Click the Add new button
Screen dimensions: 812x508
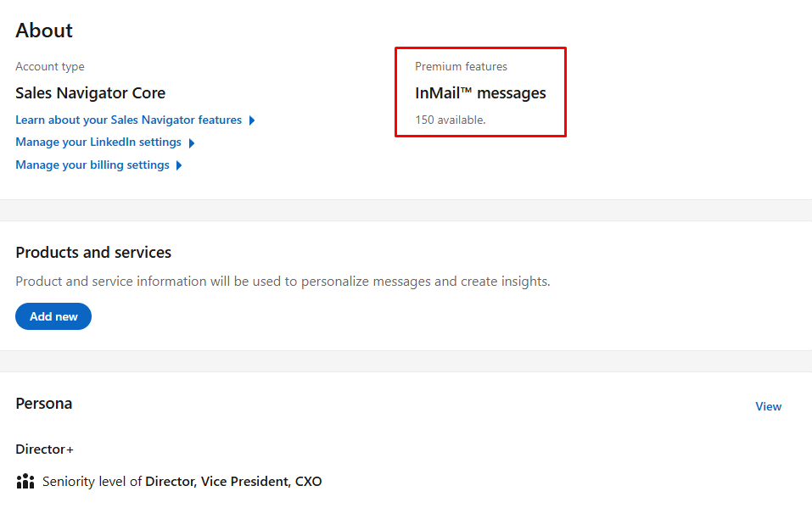coord(53,315)
